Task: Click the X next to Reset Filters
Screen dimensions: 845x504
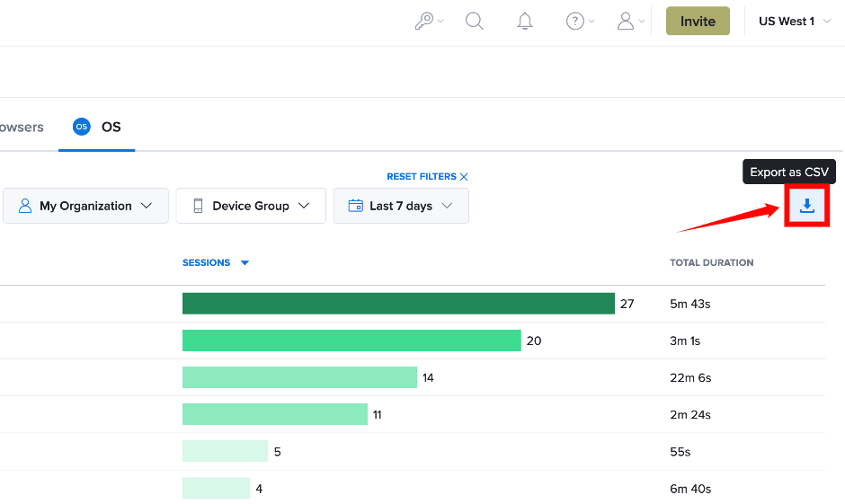Action: click(x=464, y=177)
